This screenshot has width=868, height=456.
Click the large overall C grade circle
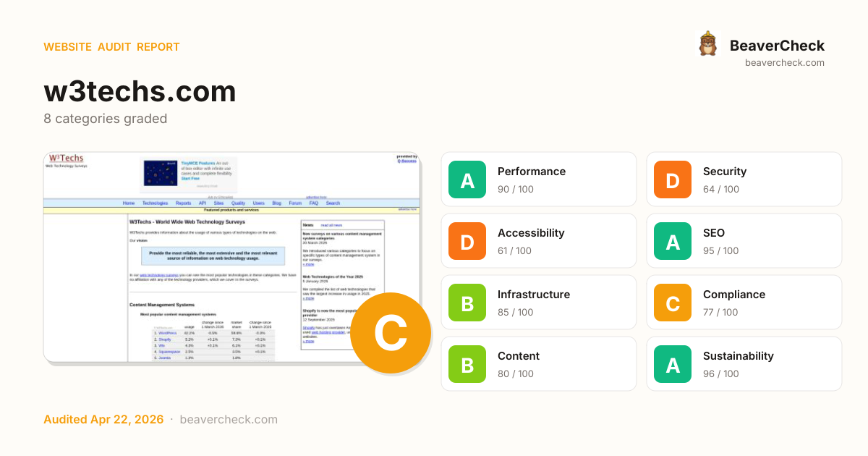pyautogui.click(x=391, y=333)
